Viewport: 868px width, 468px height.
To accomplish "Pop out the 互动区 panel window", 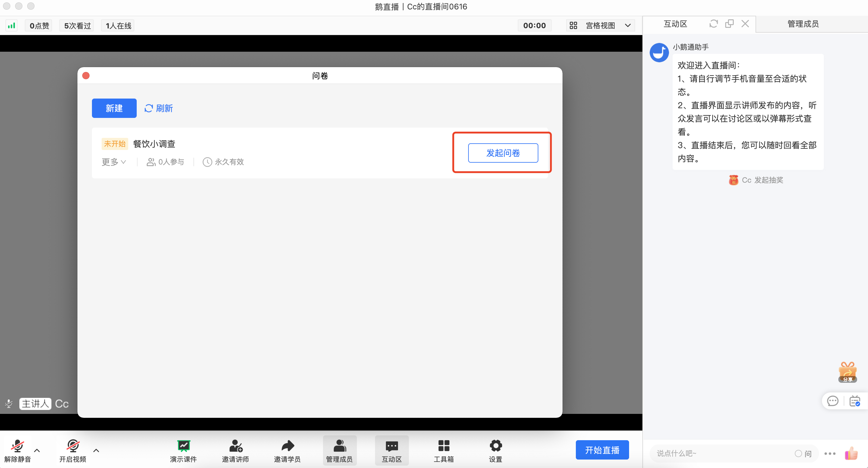I will 729,24.
